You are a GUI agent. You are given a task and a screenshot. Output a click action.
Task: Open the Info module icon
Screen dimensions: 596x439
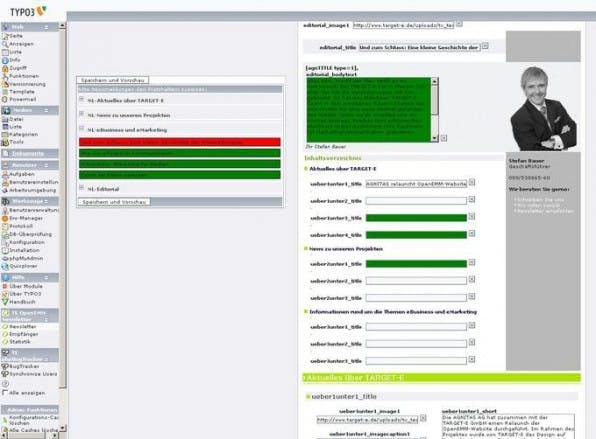5,60
